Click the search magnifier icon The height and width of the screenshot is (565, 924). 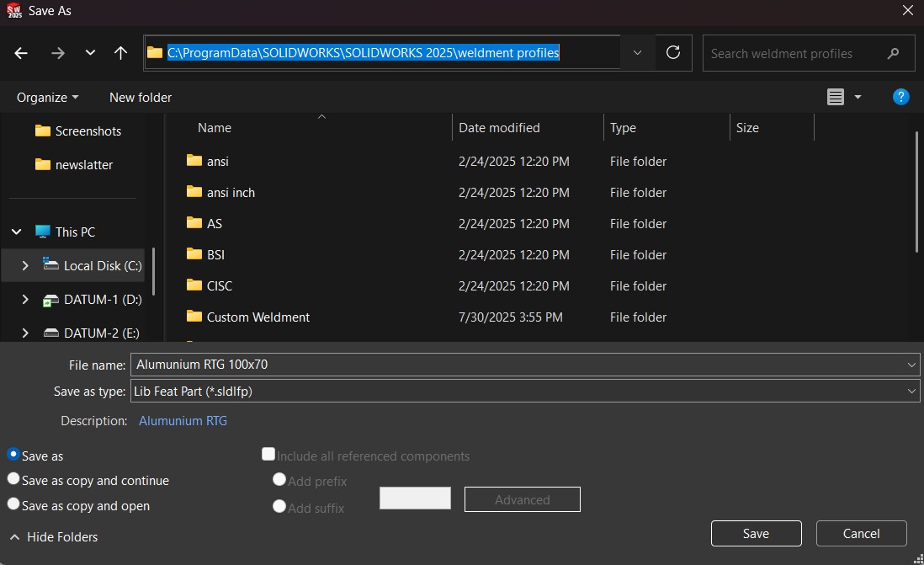(x=894, y=53)
